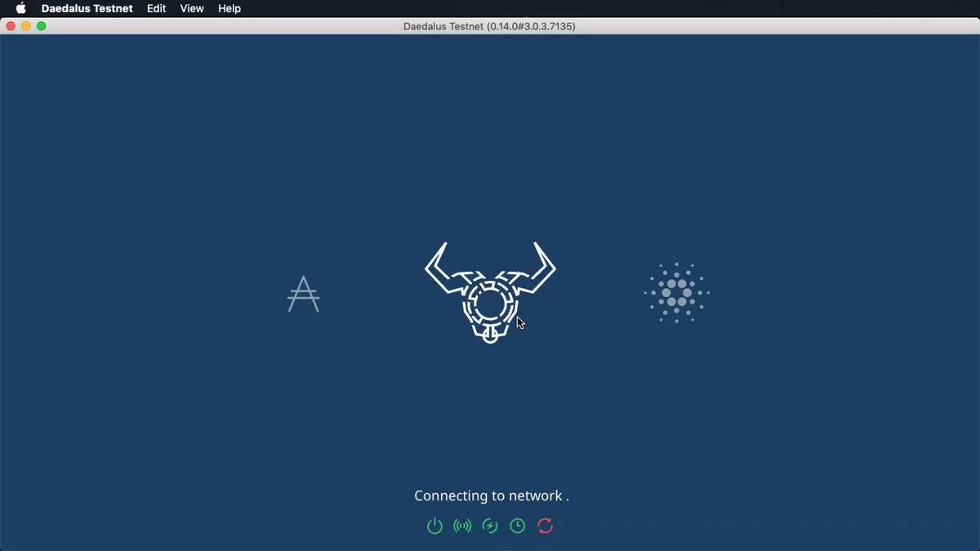Select the ADA currency symbol
Viewport: 980px width, 551px height.
(x=302, y=294)
